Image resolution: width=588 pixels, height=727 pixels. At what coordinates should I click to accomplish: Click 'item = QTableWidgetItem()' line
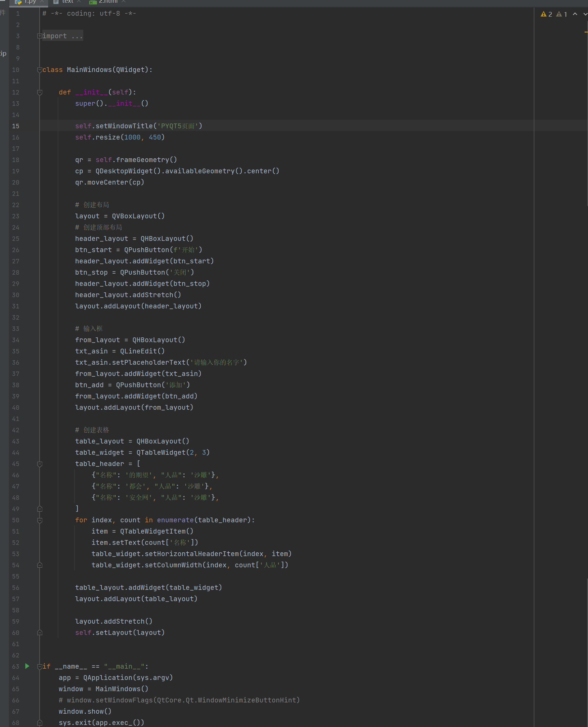tap(142, 532)
